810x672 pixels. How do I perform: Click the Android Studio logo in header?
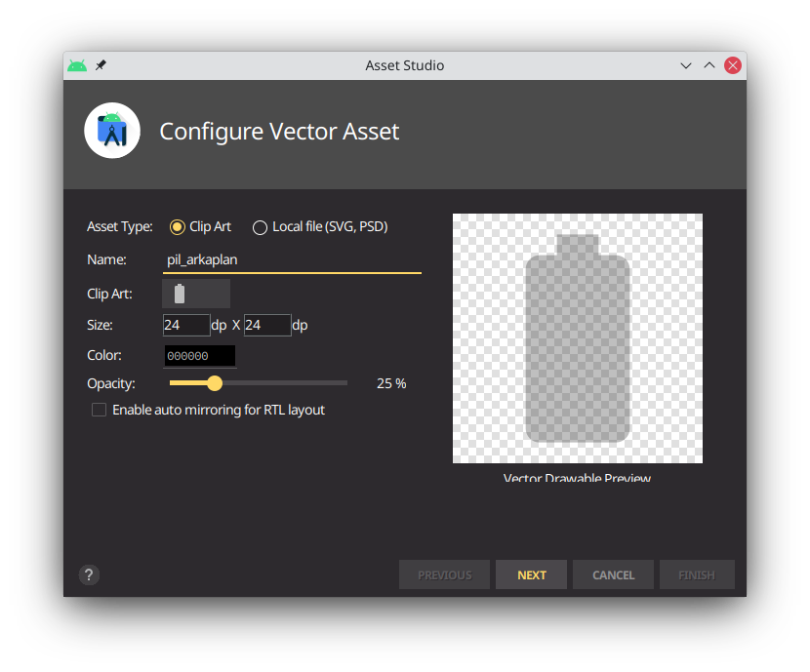[x=112, y=131]
